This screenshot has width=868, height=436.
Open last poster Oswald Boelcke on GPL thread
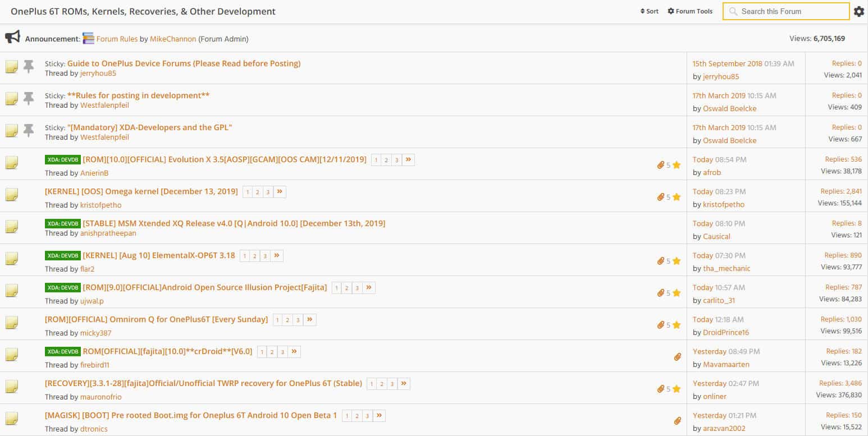tap(729, 140)
